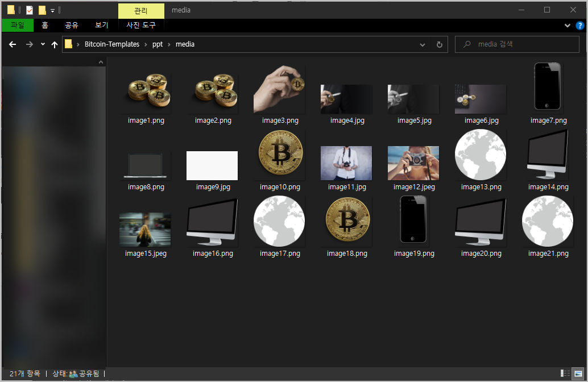588x382 pixels.
Task: Close the media Explorer window
Action: [x=573, y=10]
